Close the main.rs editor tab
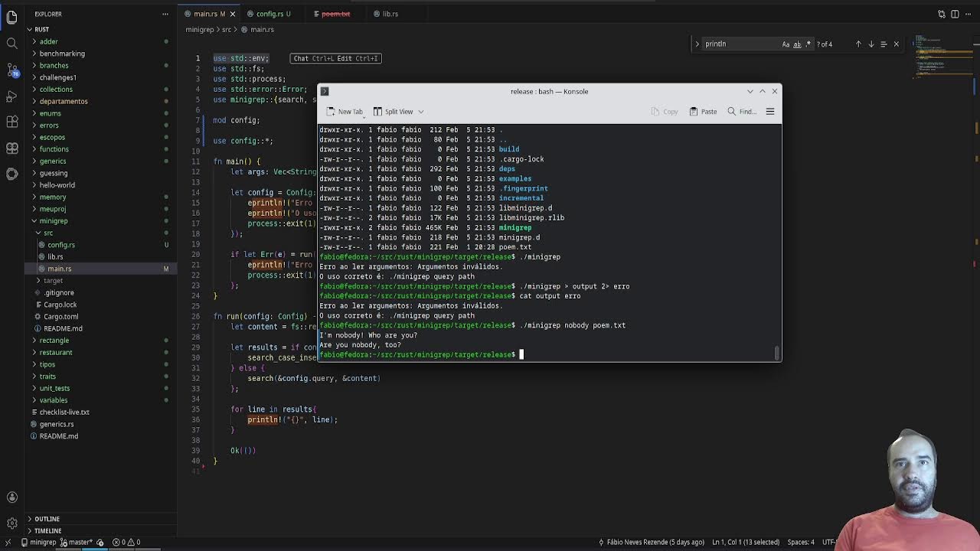Screen dimensions: 980x551 click(x=232, y=14)
